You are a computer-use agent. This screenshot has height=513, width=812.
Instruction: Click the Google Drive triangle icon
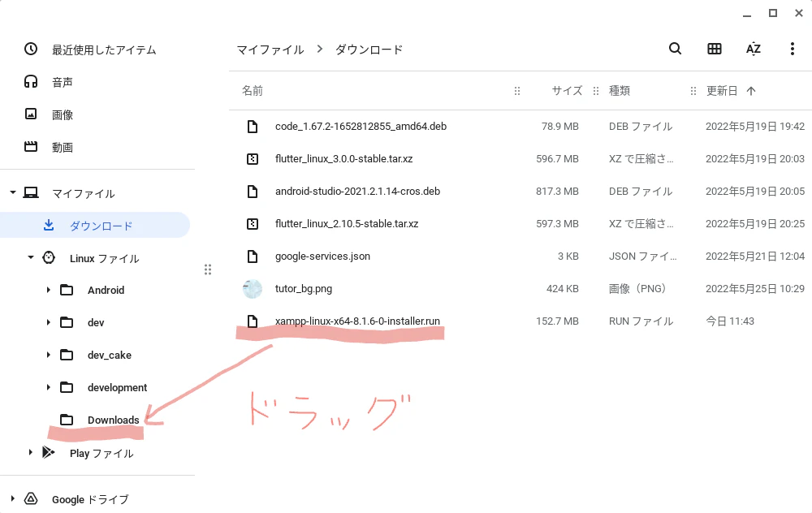pos(31,498)
